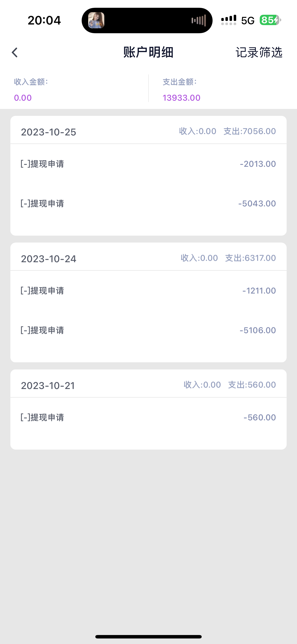Viewport: 297px width, 644px height.
Task: Open the -5106.00 withdrawal entry
Action: 148,330
